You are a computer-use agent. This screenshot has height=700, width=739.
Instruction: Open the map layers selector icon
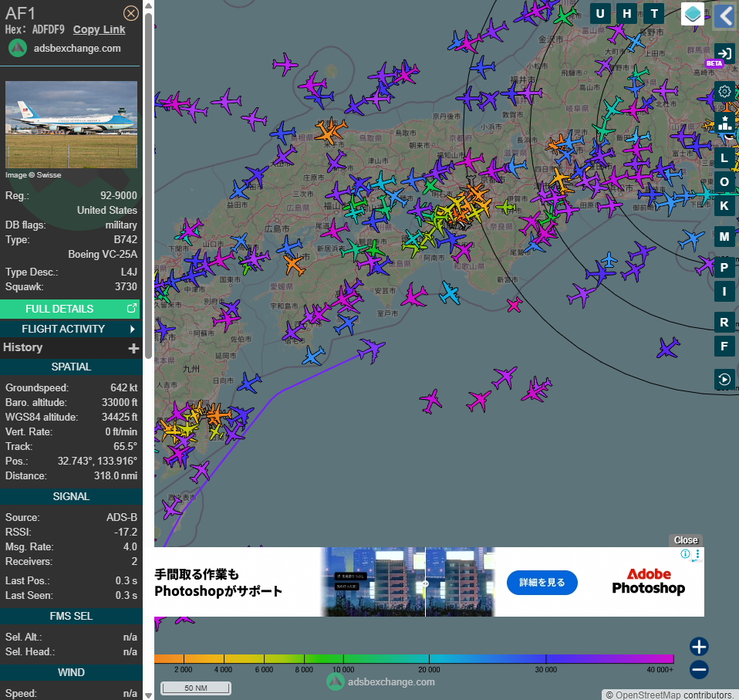click(693, 14)
